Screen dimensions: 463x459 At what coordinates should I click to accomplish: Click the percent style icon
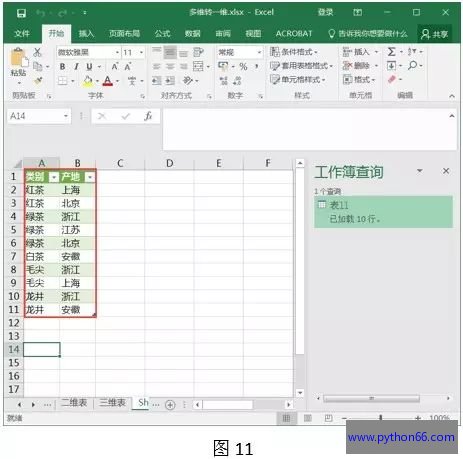point(243,67)
